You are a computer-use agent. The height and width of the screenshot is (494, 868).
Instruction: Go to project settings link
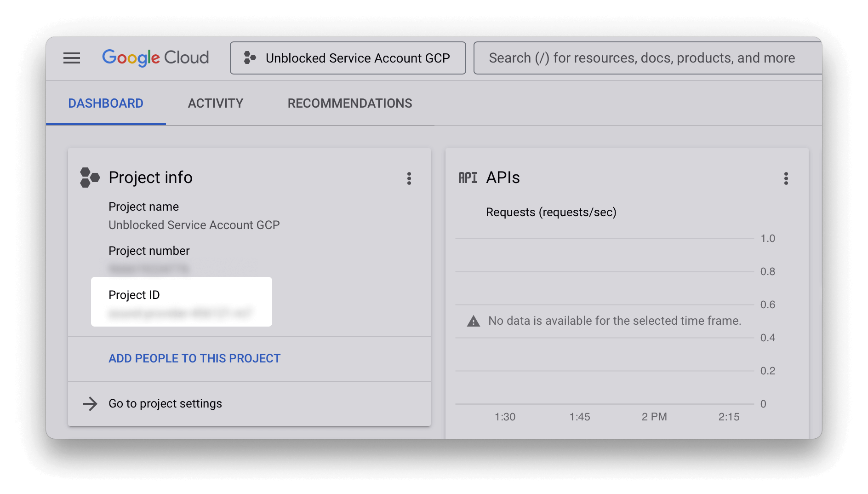pyautogui.click(x=165, y=403)
